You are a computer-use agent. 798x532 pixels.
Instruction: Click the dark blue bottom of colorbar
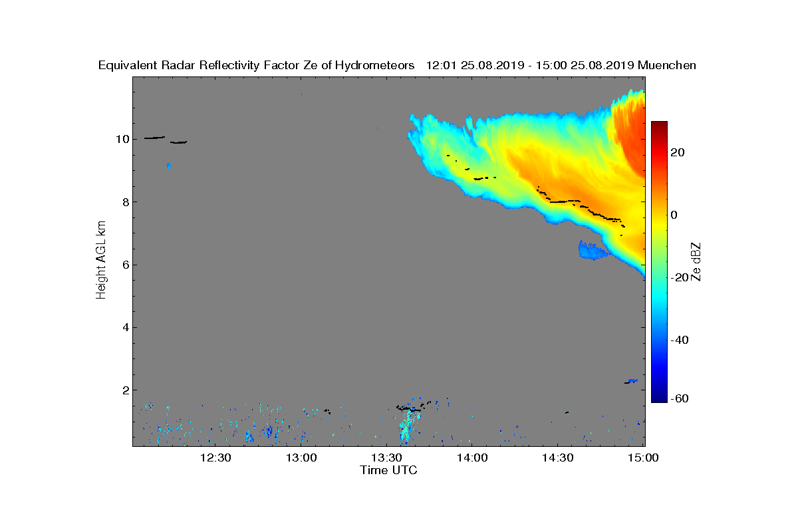coord(659,397)
